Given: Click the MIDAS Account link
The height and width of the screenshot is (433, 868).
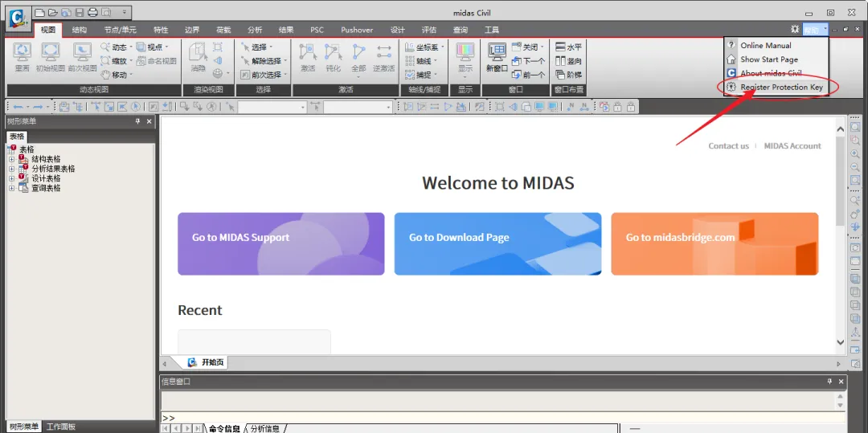Looking at the screenshot, I should pyautogui.click(x=792, y=146).
